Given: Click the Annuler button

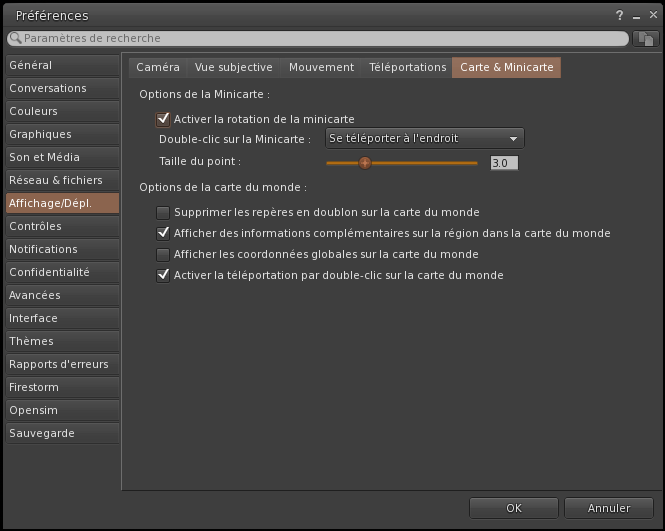Looking at the screenshot, I should pyautogui.click(x=608, y=508).
